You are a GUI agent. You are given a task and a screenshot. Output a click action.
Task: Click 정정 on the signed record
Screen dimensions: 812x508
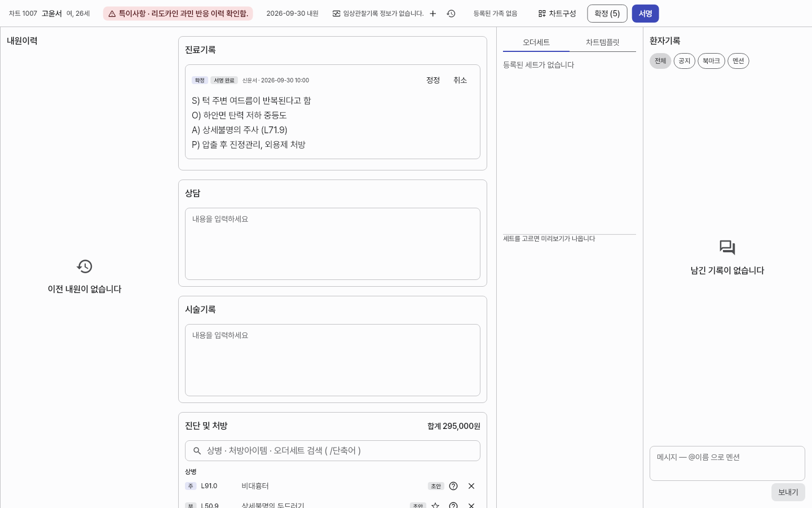(433, 80)
